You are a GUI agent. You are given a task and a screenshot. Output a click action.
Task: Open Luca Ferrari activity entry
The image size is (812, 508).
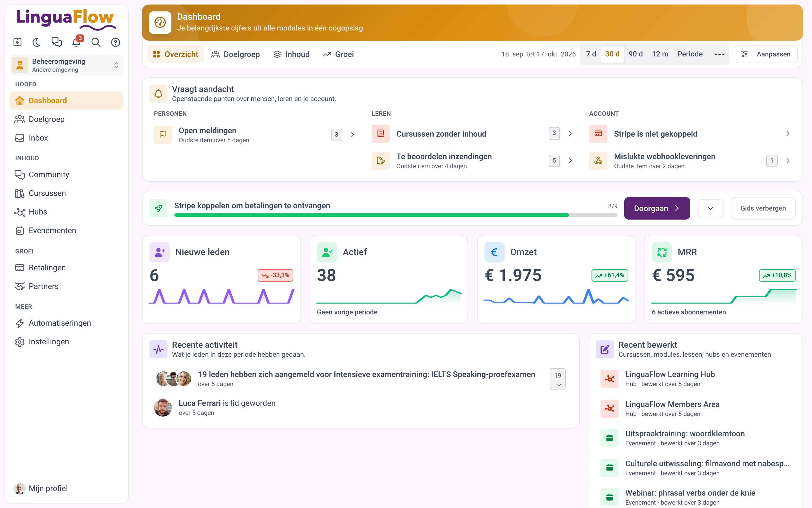tap(361, 408)
